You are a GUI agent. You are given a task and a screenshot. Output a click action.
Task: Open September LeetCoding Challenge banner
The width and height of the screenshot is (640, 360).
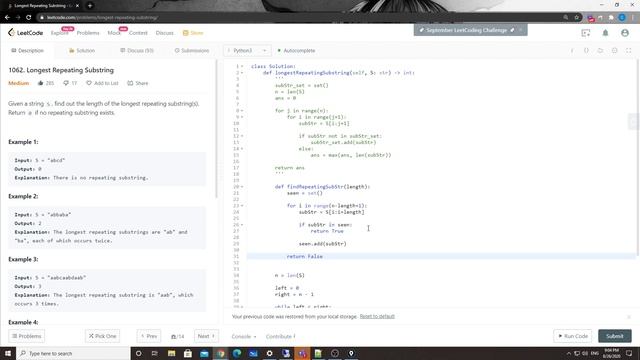467,30
